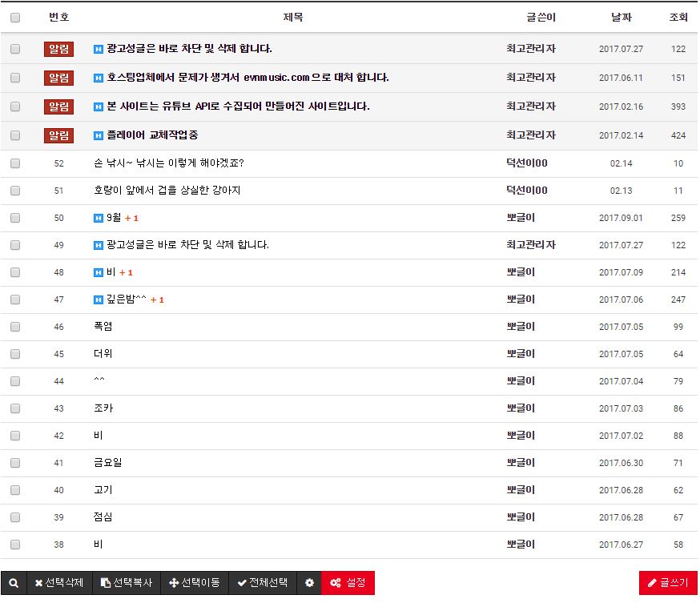Image resolution: width=700 pixels, height=611 pixels.
Task: Click the 선택이동 move button
Action: click(x=195, y=583)
